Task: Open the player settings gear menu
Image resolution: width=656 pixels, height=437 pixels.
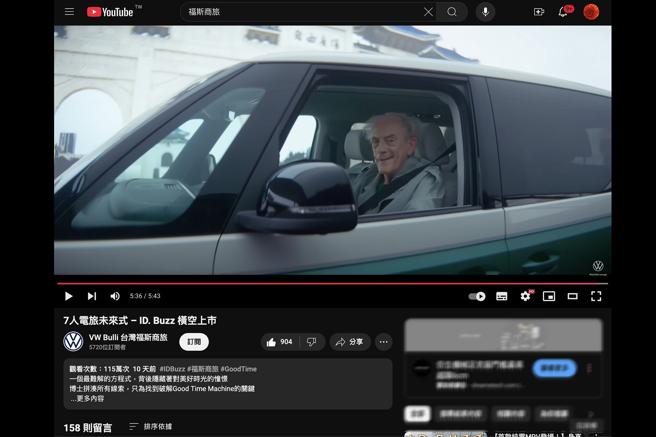Action: coord(525,296)
